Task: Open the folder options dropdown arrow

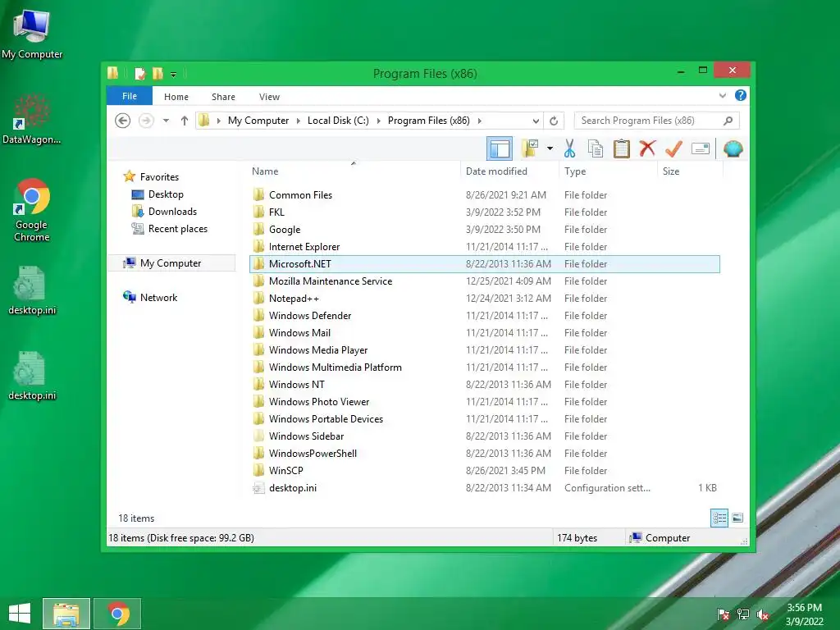Action: click(x=550, y=148)
